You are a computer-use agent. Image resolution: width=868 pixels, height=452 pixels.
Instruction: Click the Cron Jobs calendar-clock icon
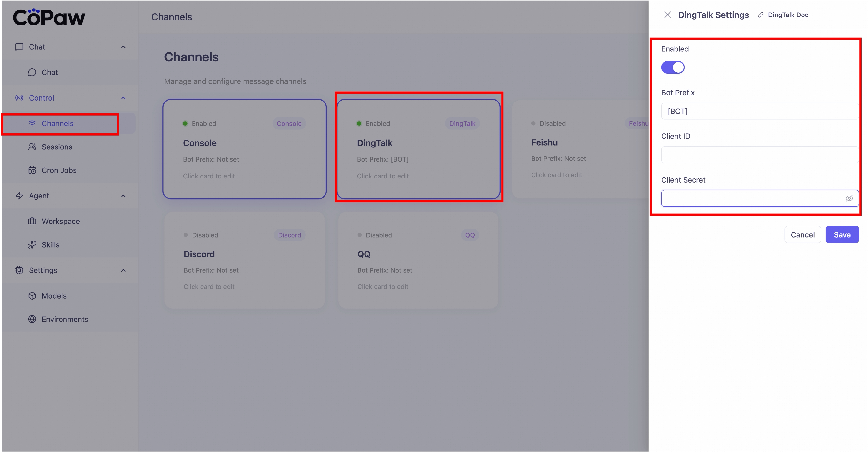coord(32,170)
